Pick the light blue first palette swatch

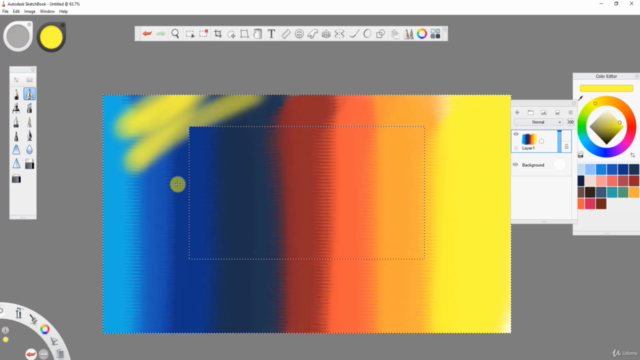pos(581,169)
